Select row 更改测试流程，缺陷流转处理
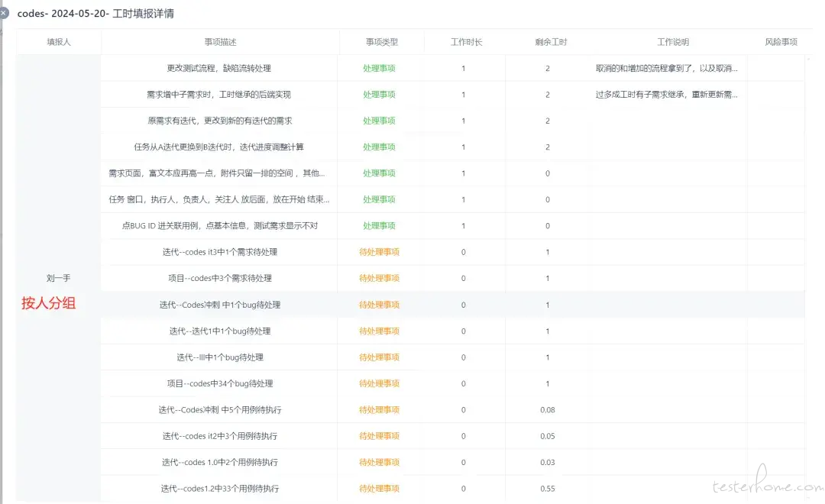The height and width of the screenshot is (504, 825). pos(452,69)
